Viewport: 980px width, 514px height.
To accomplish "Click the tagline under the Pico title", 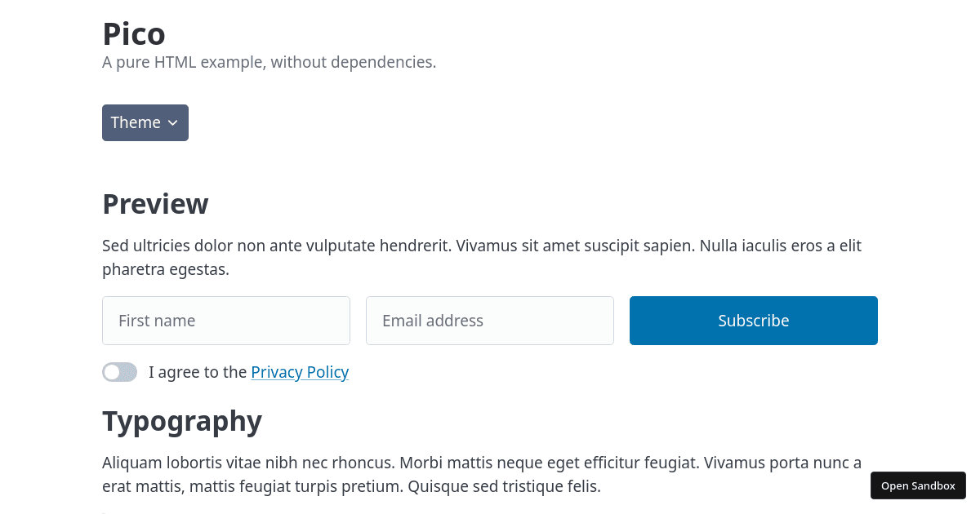I will [269, 62].
